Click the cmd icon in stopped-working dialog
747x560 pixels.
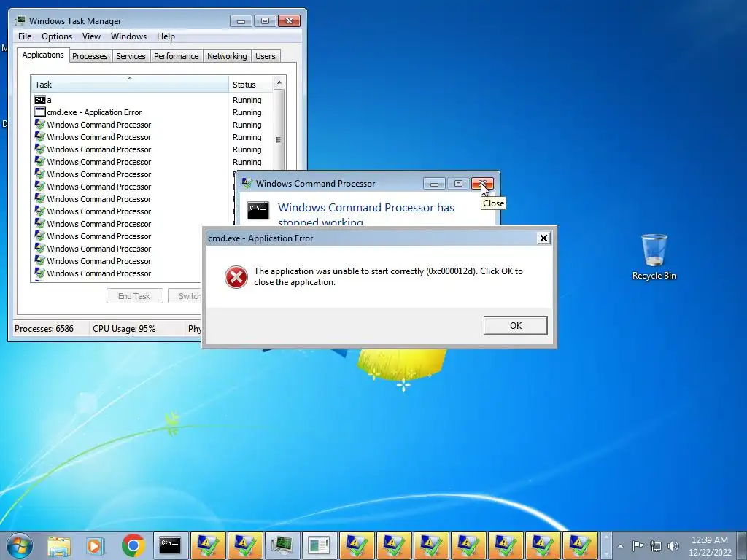(x=258, y=211)
